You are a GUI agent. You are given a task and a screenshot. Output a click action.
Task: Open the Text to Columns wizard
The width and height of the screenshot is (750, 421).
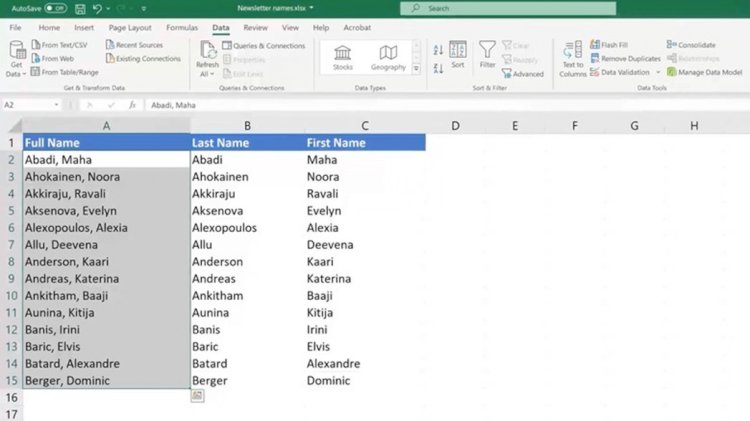(x=573, y=59)
